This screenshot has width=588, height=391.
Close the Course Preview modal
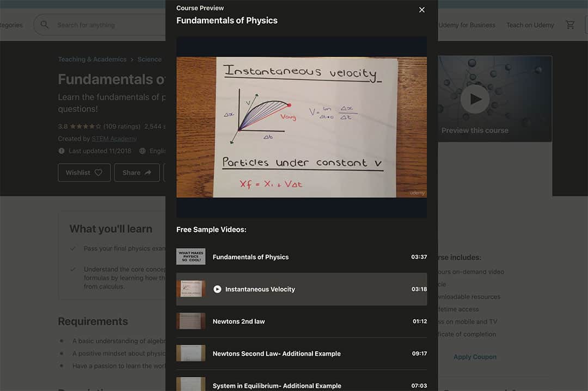[421, 10]
